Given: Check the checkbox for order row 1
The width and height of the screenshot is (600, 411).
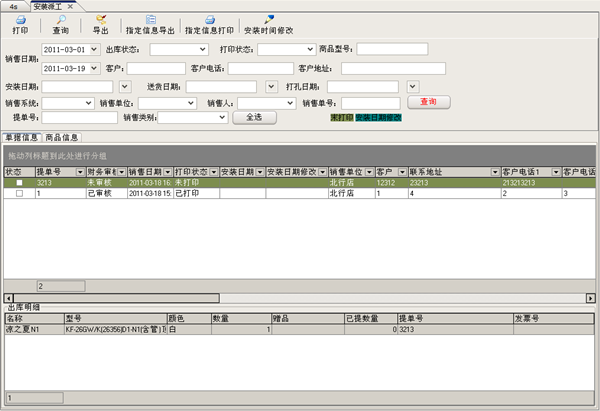Looking at the screenshot, I should pyautogui.click(x=19, y=193).
